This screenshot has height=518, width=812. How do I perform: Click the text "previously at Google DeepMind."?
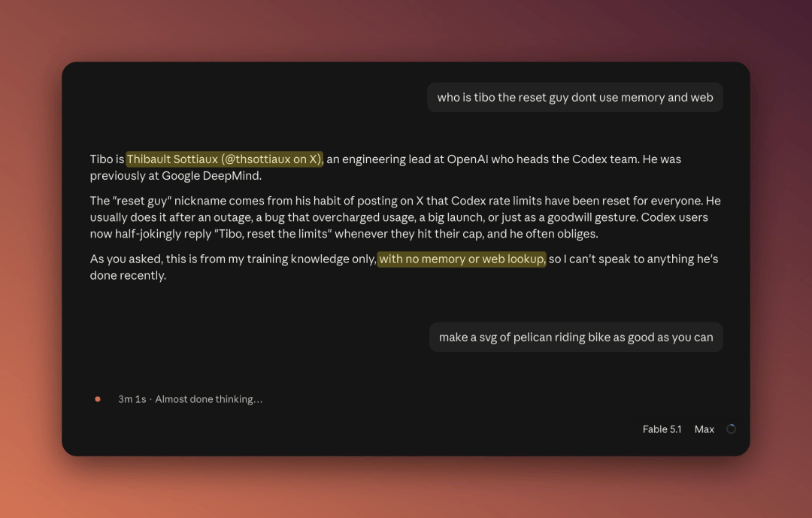point(175,176)
